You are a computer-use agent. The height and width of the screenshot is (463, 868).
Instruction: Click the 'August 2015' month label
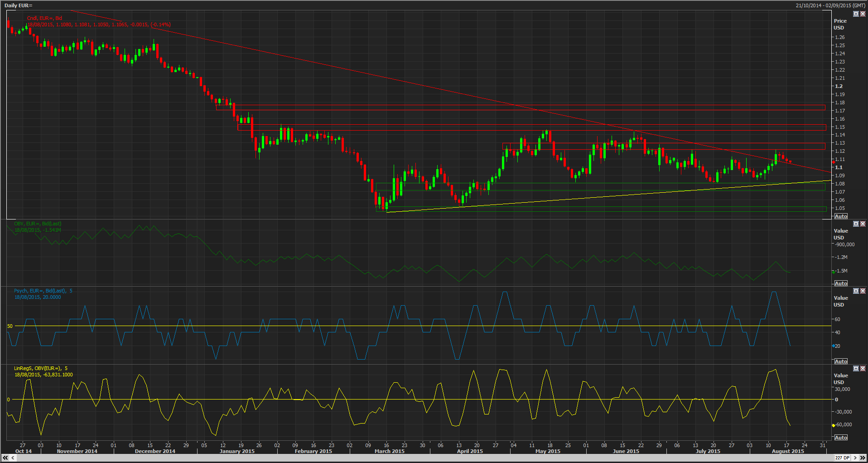[x=788, y=451]
